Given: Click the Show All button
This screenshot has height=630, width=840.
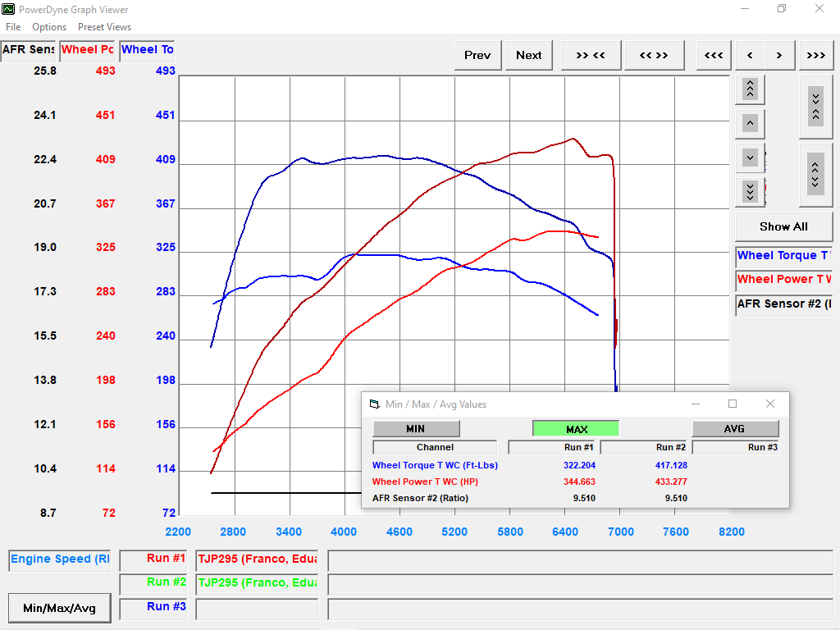Looking at the screenshot, I should coord(783,226).
